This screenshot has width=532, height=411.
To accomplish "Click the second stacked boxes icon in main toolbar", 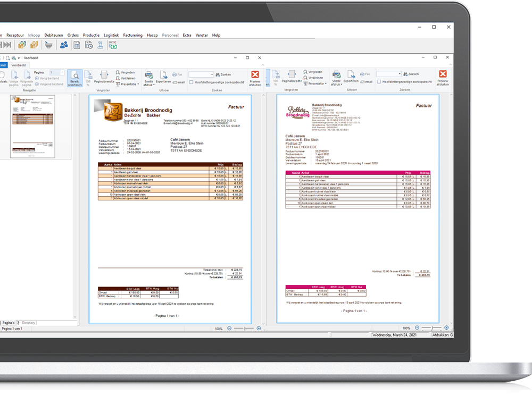I will coord(34,45).
